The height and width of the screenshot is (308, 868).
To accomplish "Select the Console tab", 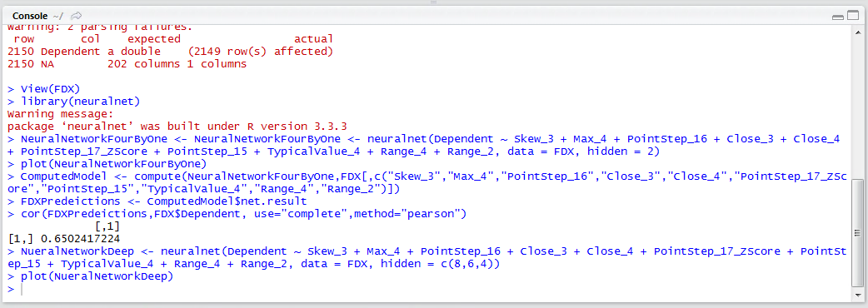I will click(x=30, y=16).
